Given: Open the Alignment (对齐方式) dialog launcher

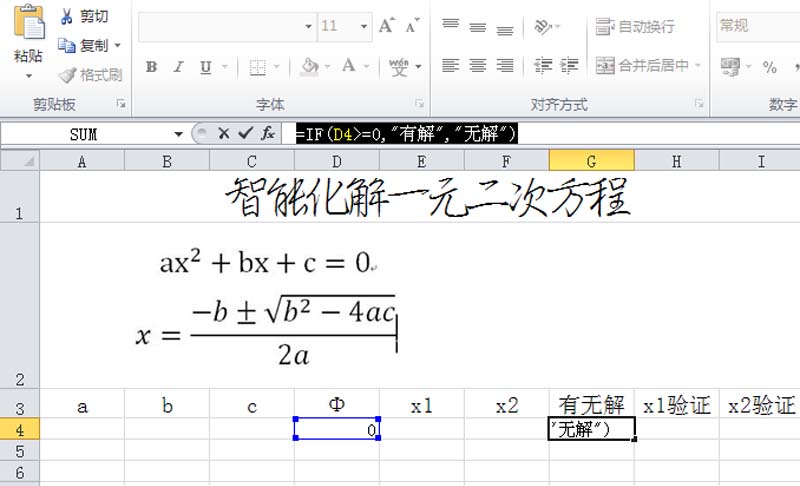Looking at the screenshot, I should coord(699,104).
